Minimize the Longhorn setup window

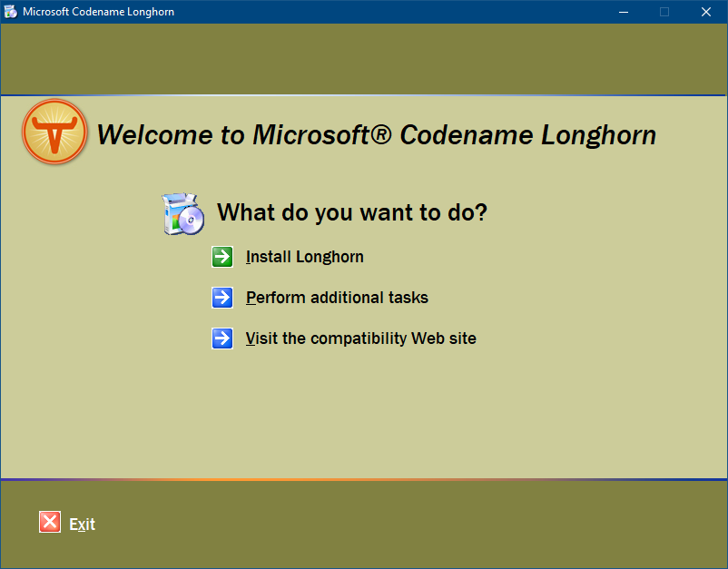(x=624, y=12)
